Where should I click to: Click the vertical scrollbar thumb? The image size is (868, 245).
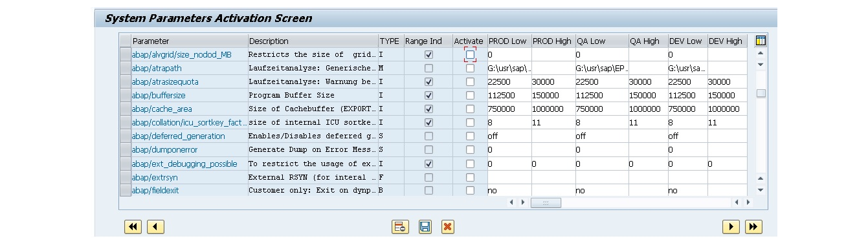pos(761,93)
